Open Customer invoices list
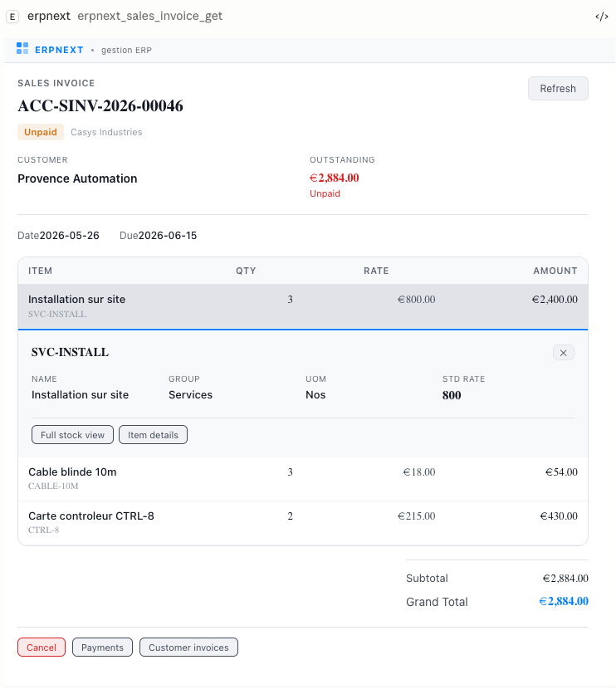Screen dimensions: 616x689 pos(188,647)
